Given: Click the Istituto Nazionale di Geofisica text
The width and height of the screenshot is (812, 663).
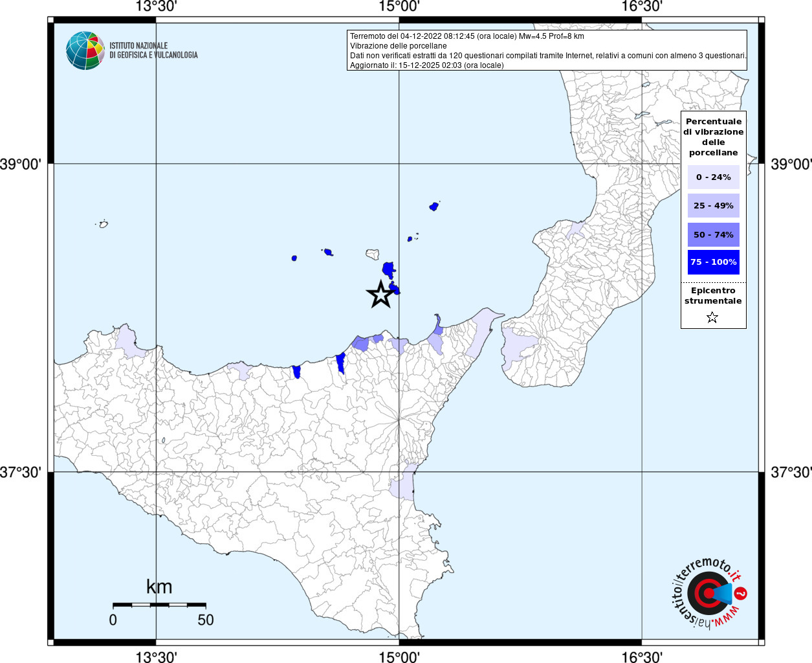Looking at the screenshot, I should (x=153, y=51).
